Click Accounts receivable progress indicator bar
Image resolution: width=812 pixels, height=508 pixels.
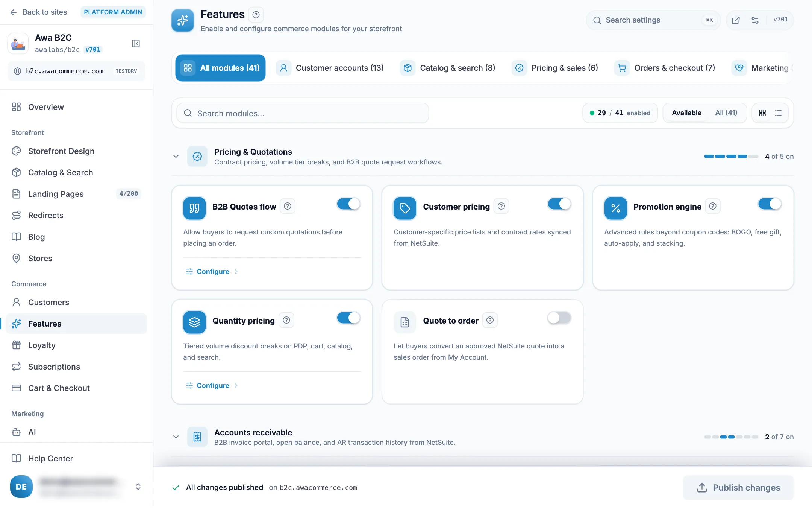731,437
